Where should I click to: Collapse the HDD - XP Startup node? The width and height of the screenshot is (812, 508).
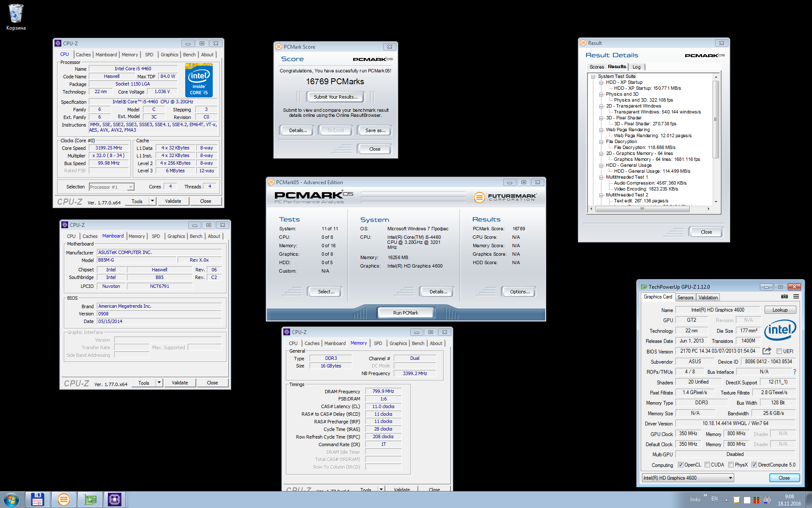601,83
